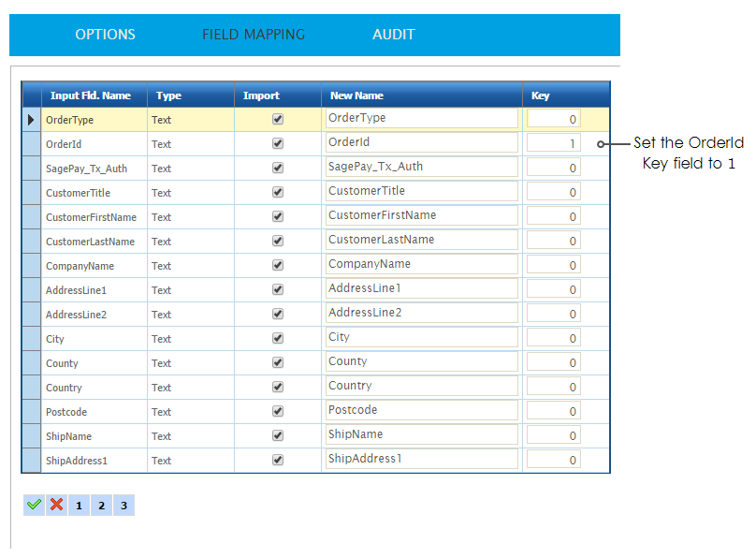
Task: Click the green checkmark save icon
Action: tap(35, 505)
